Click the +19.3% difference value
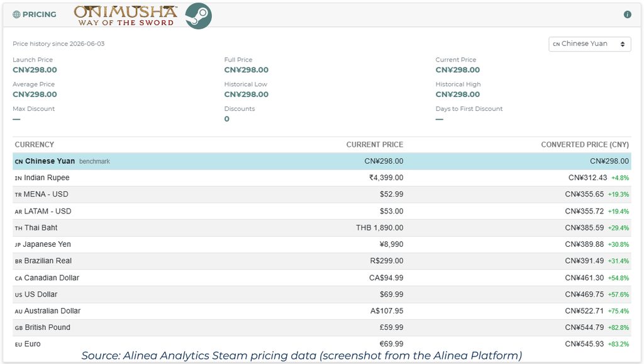This screenshot has height=364, width=644. (619, 195)
